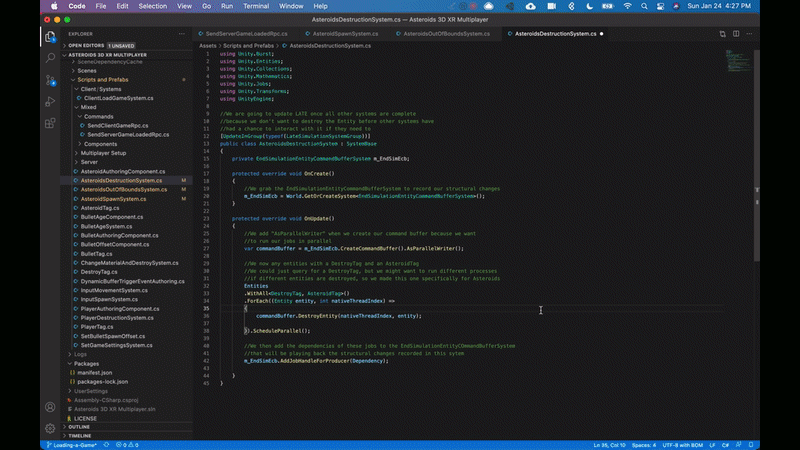
Task: Click the synchronize changes icon in status bar
Action: (x=106, y=445)
